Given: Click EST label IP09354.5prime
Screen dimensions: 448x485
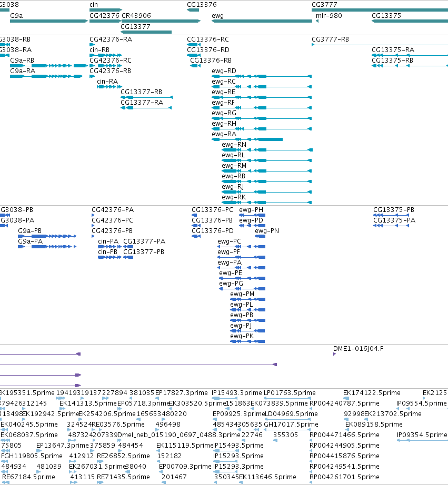Looking at the screenshot, I should pyautogui.click(x=422, y=435).
